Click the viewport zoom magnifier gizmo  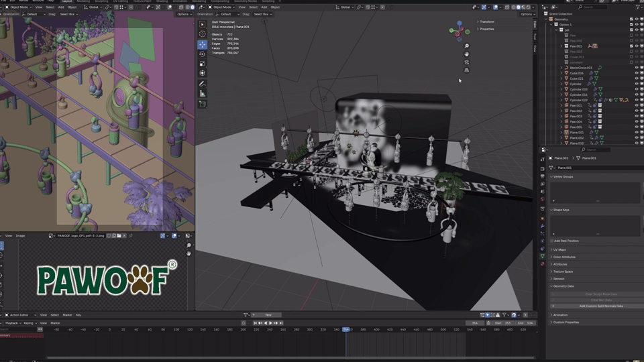pyautogui.click(x=467, y=46)
